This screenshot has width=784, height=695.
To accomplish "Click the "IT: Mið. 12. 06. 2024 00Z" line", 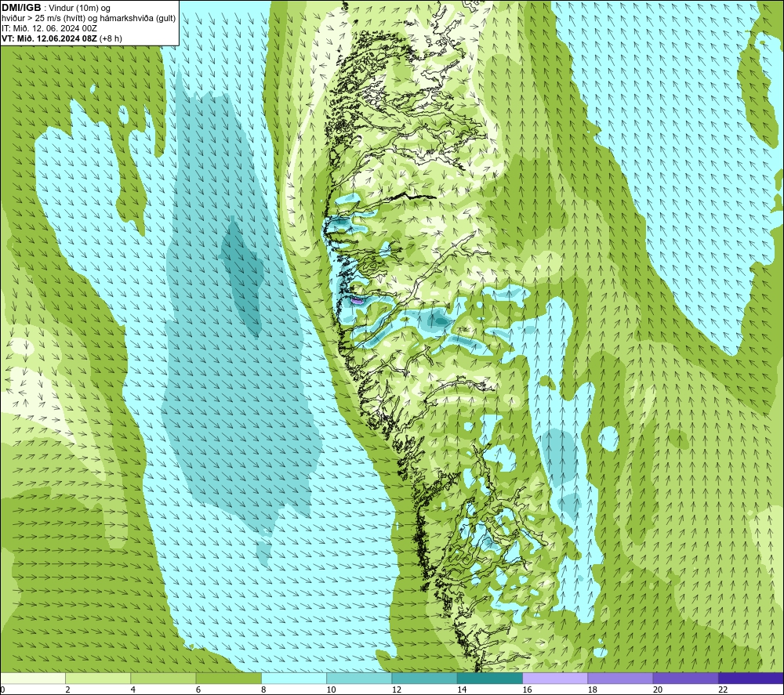I will pyautogui.click(x=49, y=28).
